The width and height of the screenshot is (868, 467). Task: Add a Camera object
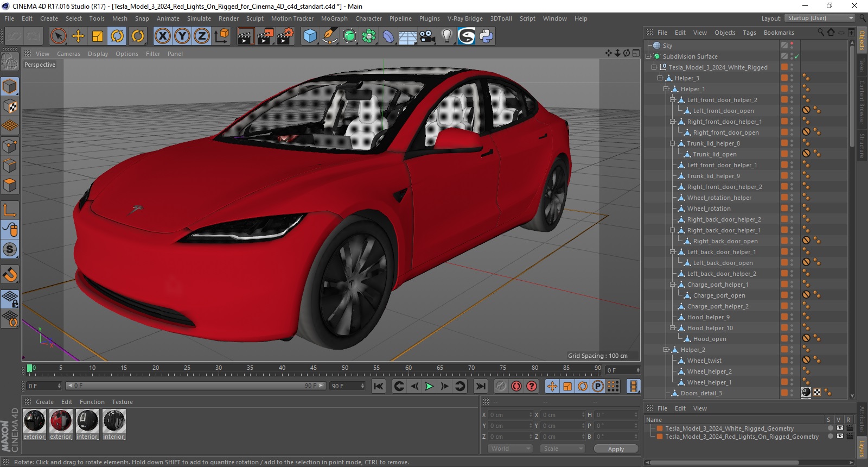[427, 36]
